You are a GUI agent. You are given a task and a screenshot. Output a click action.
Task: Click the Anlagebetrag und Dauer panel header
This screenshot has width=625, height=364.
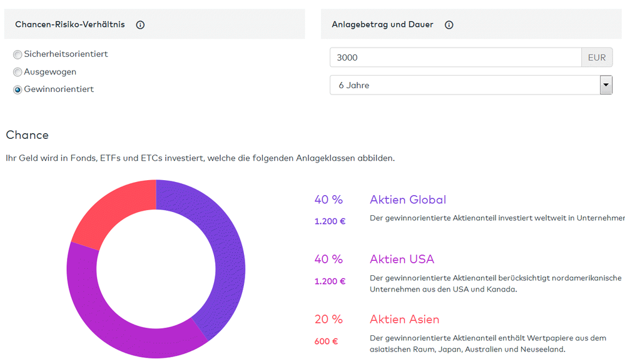tap(382, 25)
